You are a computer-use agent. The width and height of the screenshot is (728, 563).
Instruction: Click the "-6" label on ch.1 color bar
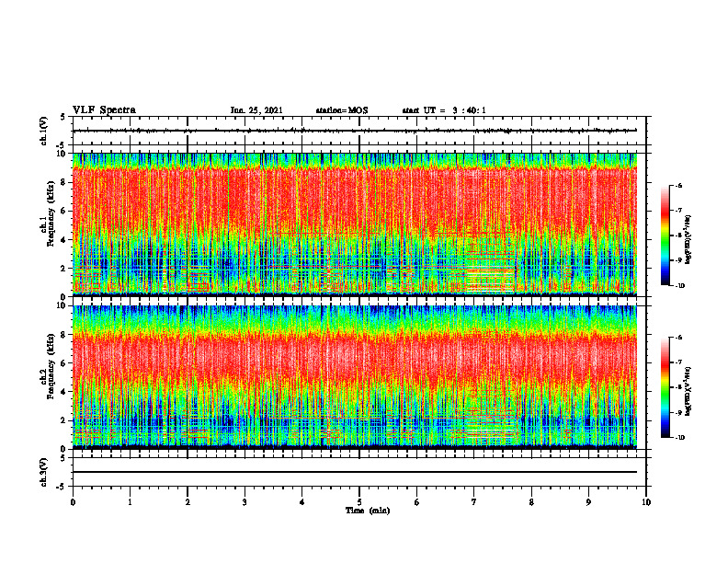(x=678, y=186)
